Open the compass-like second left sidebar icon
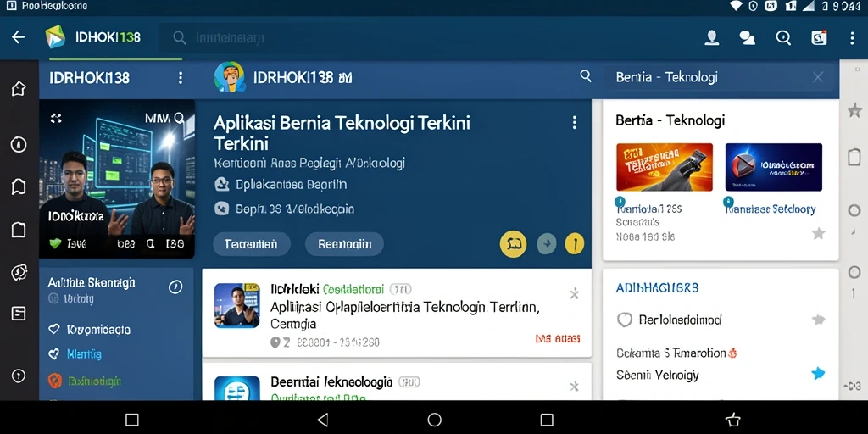 tap(19, 144)
